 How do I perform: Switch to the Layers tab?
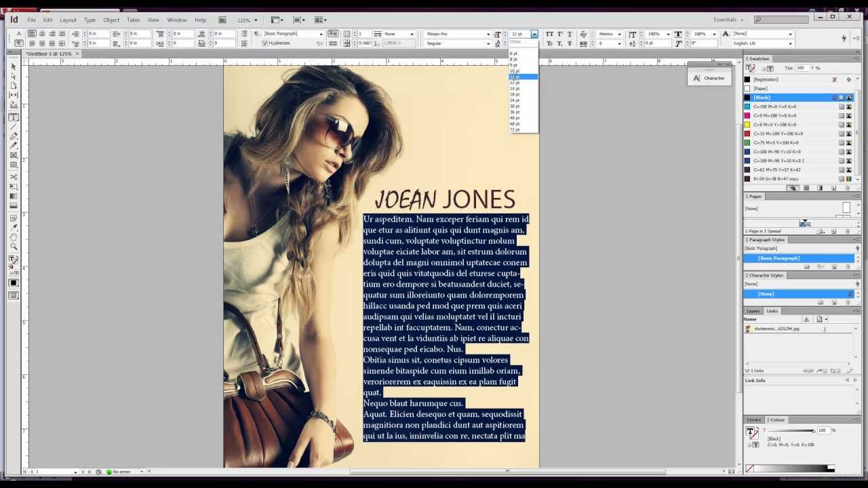click(753, 310)
